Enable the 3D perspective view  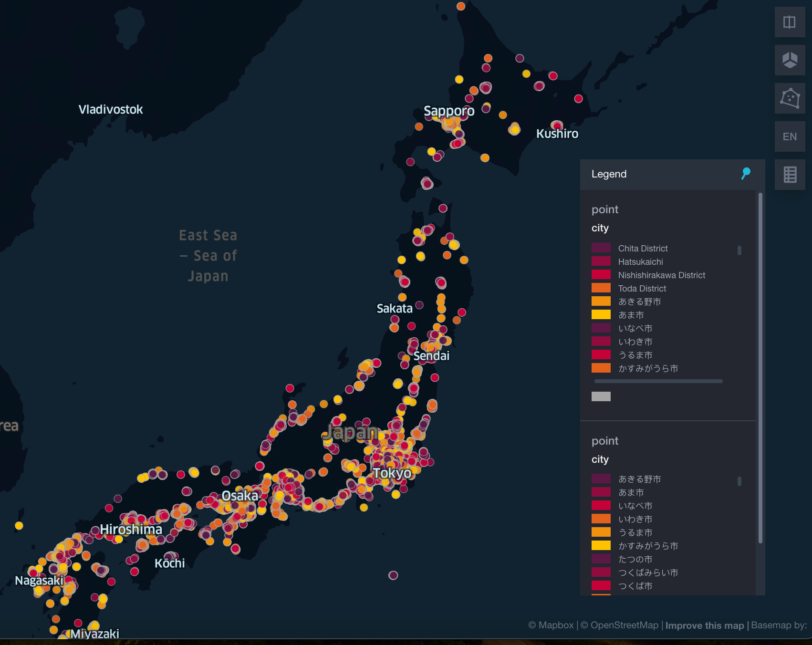(790, 60)
